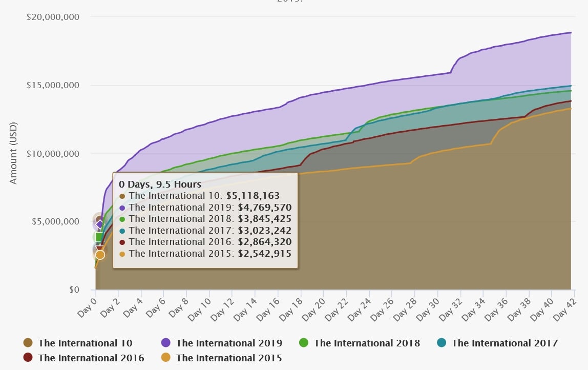Click tooltip row showing $2,542,915
588x370 pixels.
click(204, 254)
